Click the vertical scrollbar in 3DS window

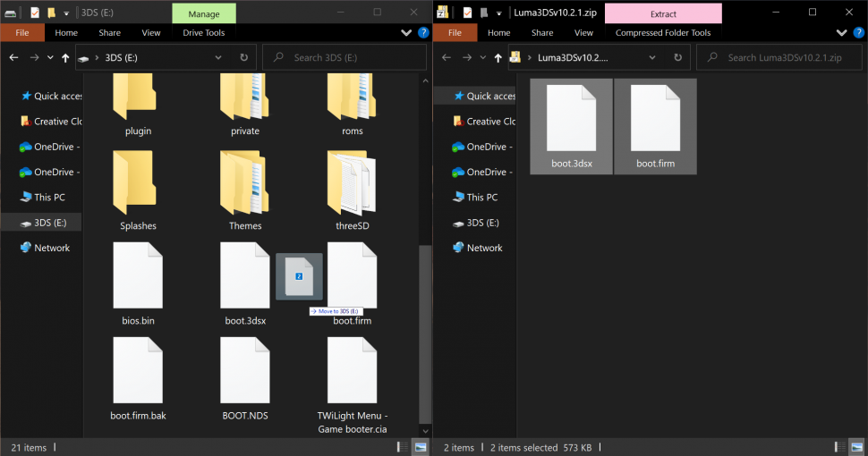click(426, 268)
